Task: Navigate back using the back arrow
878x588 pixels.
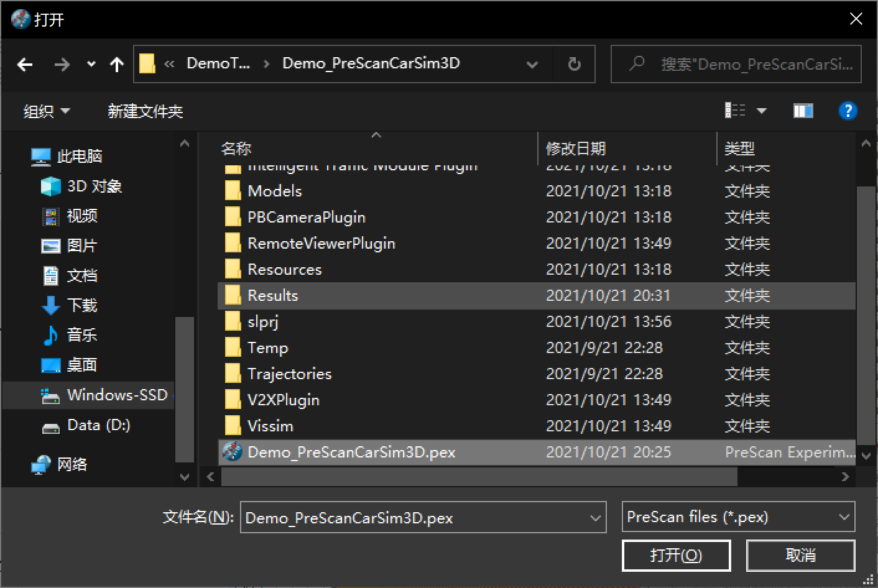Action: (x=24, y=64)
